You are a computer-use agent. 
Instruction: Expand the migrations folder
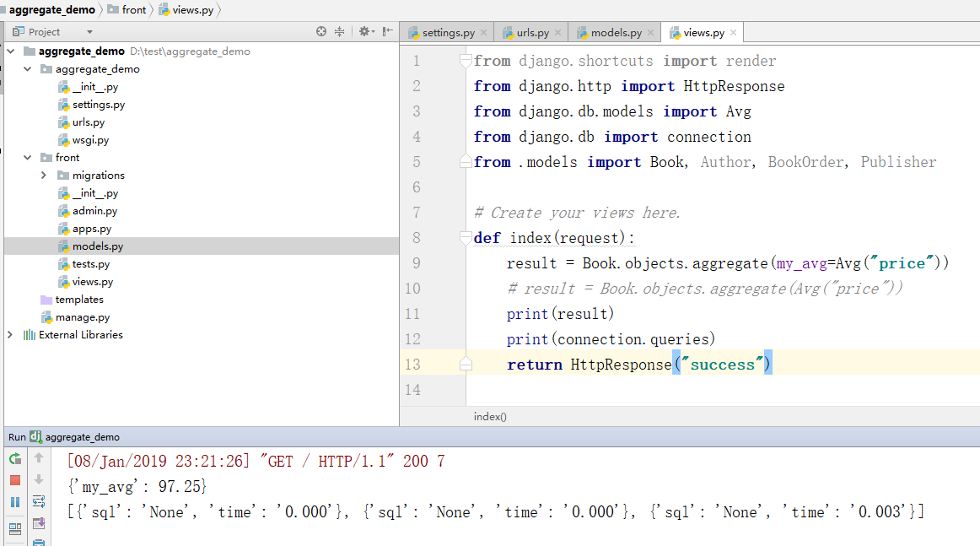(x=44, y=176)
